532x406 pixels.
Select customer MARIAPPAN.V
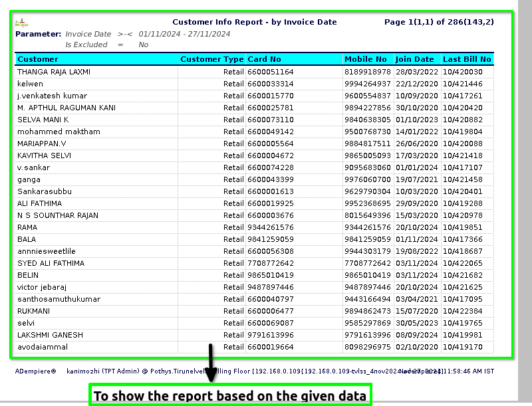point(42,144)
